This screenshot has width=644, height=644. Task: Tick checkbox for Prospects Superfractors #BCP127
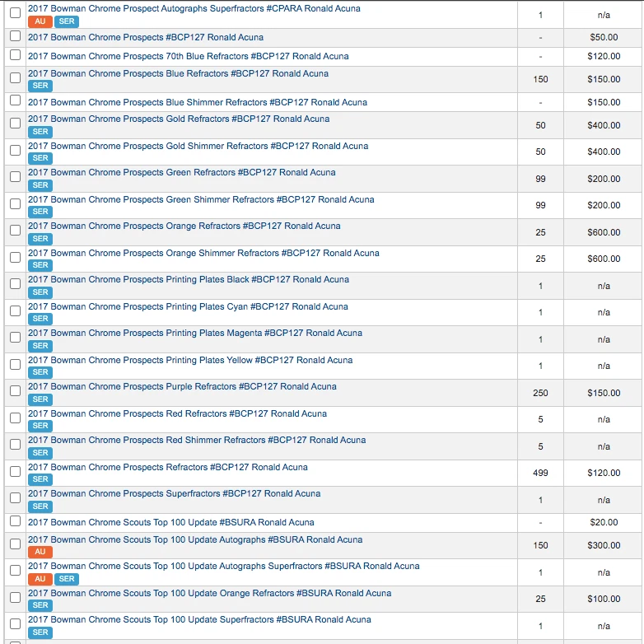pyautogui.click(x=15, y=497)
